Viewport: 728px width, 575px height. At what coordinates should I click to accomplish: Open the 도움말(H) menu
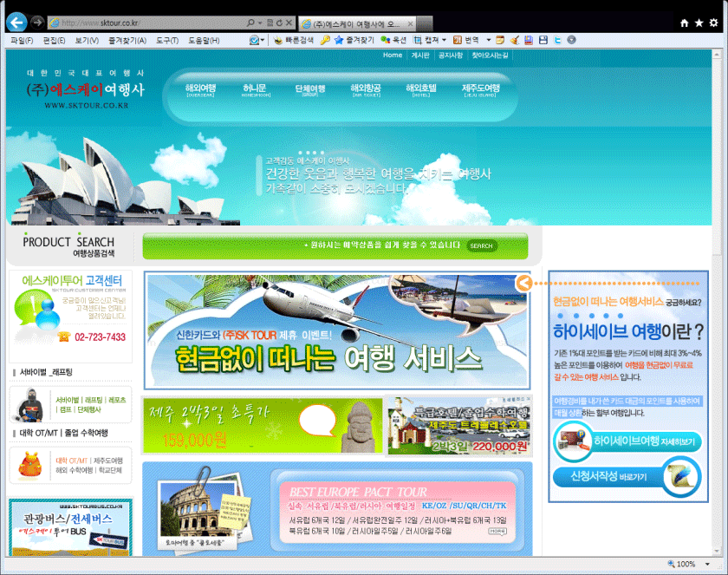[x=204, y=41]
